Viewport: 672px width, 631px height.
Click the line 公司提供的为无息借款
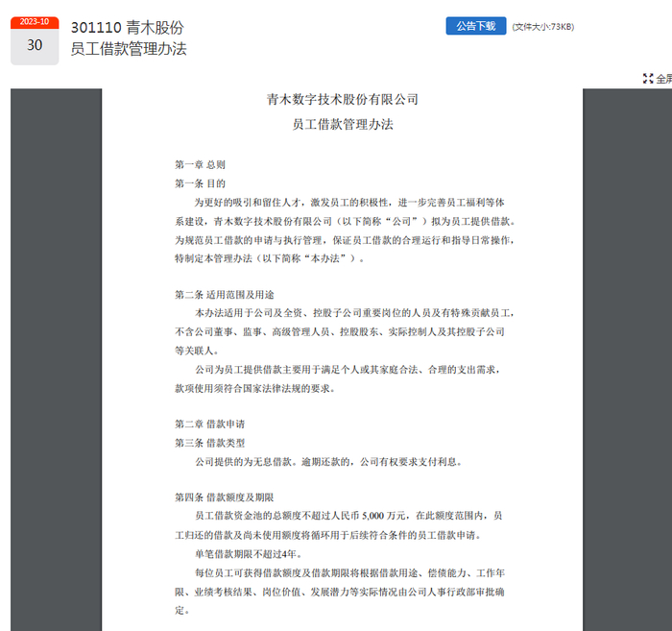pyautogui.click(x=328, y=462)
